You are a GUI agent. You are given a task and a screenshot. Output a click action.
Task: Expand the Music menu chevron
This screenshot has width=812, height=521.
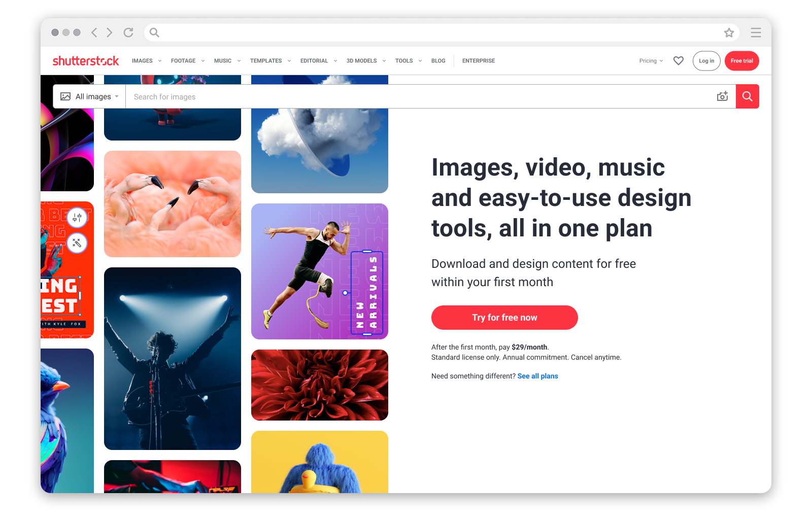tap(239, 61)
